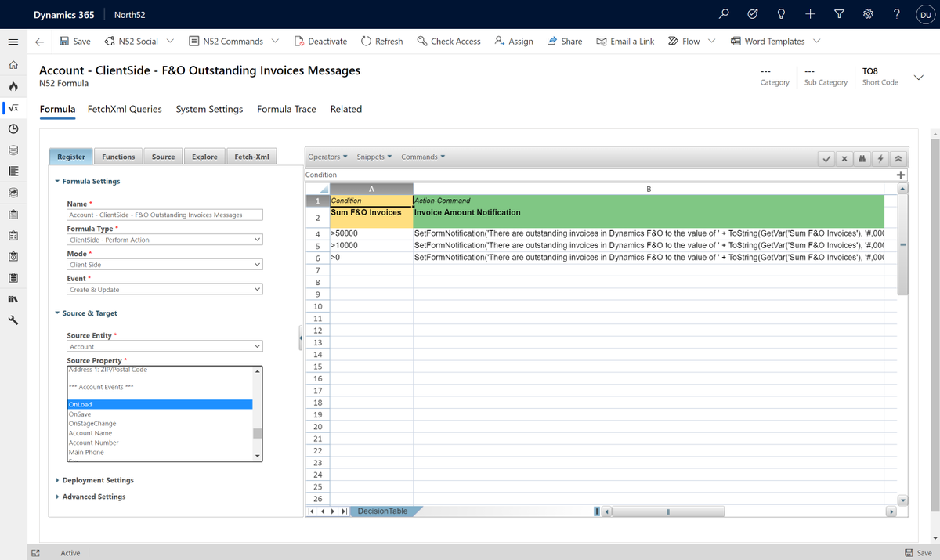Switch to the FetchXml Queries tab

[125, 109]
